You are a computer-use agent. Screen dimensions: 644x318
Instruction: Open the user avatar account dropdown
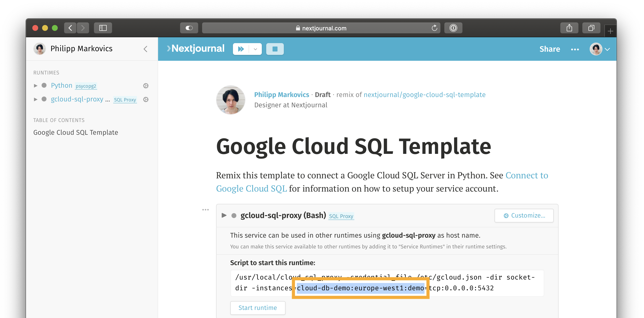(600, 49)
